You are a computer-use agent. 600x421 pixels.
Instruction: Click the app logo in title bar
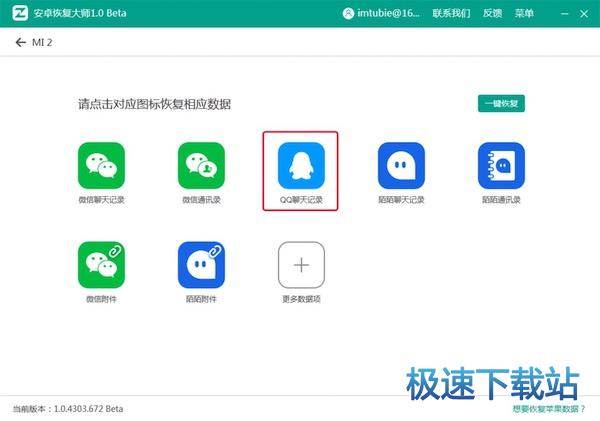pyautogui.click(x=20, y=13)
